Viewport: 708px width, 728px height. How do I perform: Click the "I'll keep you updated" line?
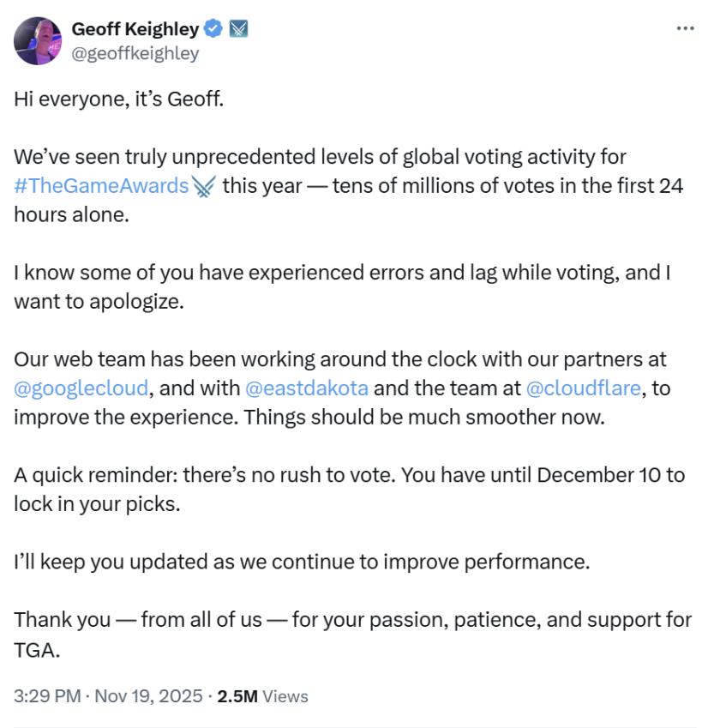coord(302,562)
